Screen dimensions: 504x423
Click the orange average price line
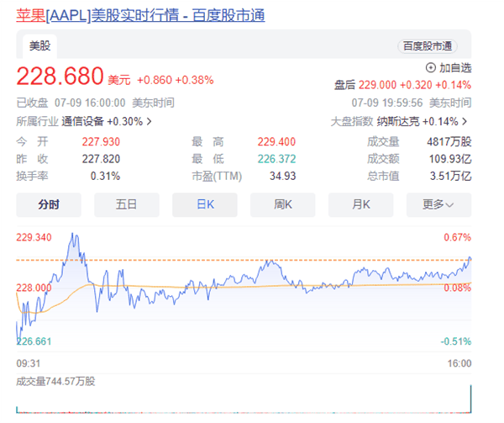pos(252,286)
